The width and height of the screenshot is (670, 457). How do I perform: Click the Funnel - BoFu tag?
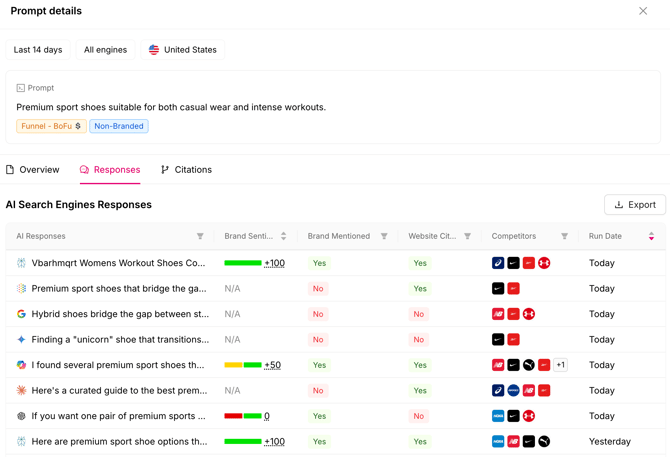pyautogui.click(x=51, y=126)
